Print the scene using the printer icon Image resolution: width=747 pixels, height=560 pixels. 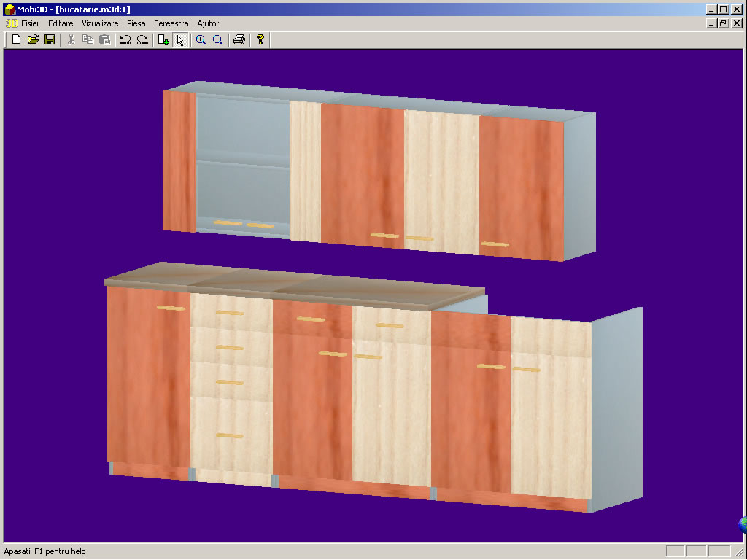[239, 39]
